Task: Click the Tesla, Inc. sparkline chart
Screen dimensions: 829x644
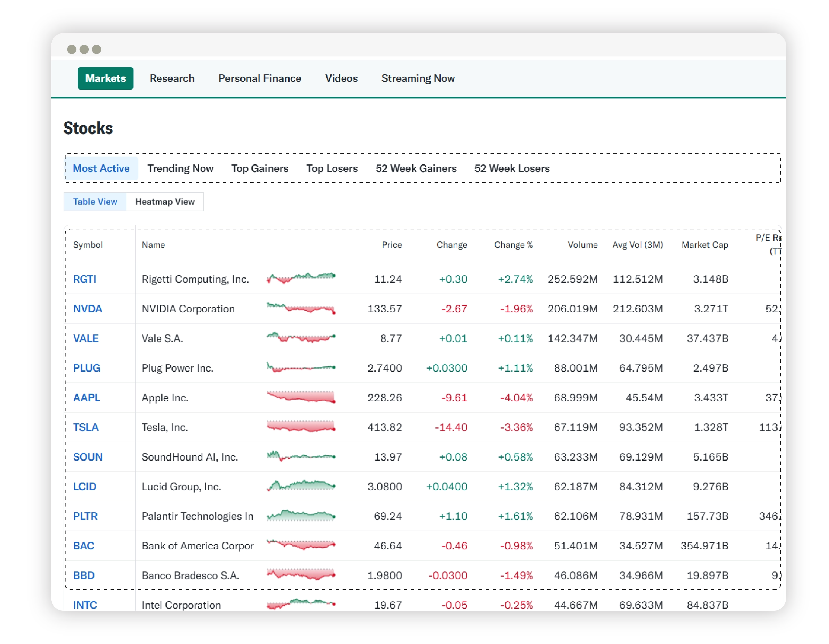Action: 301,426
